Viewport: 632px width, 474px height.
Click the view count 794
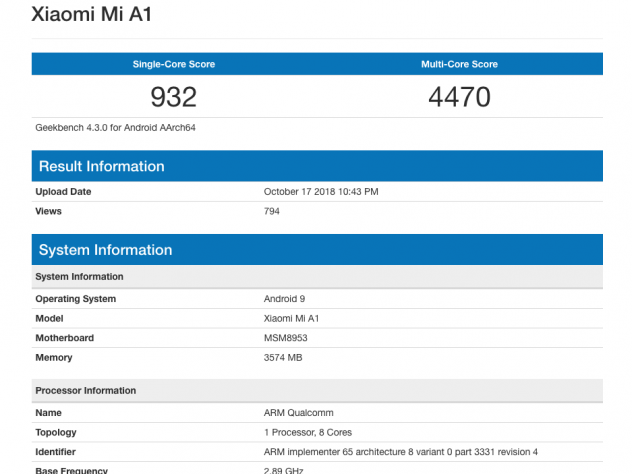[272, 211]
